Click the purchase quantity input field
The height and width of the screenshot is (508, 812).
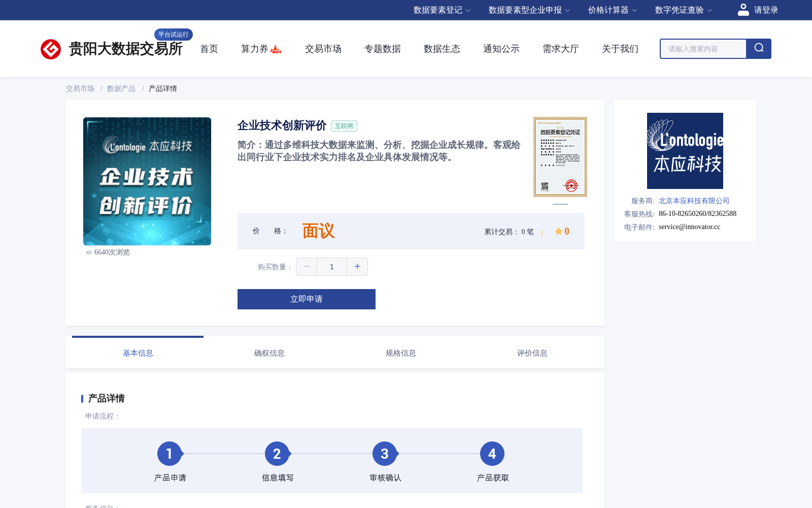pyautogui.click(x=332, y=267)
